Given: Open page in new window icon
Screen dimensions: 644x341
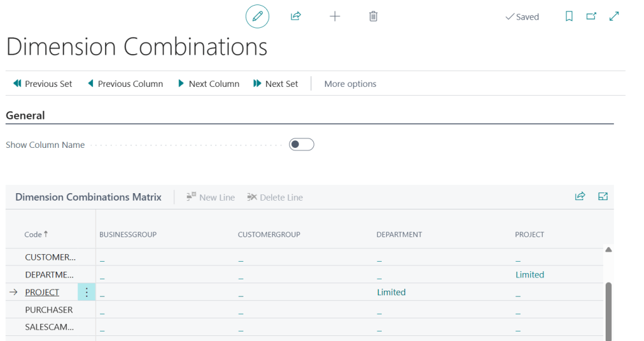Looking at the screenshot, I should 591,16.
